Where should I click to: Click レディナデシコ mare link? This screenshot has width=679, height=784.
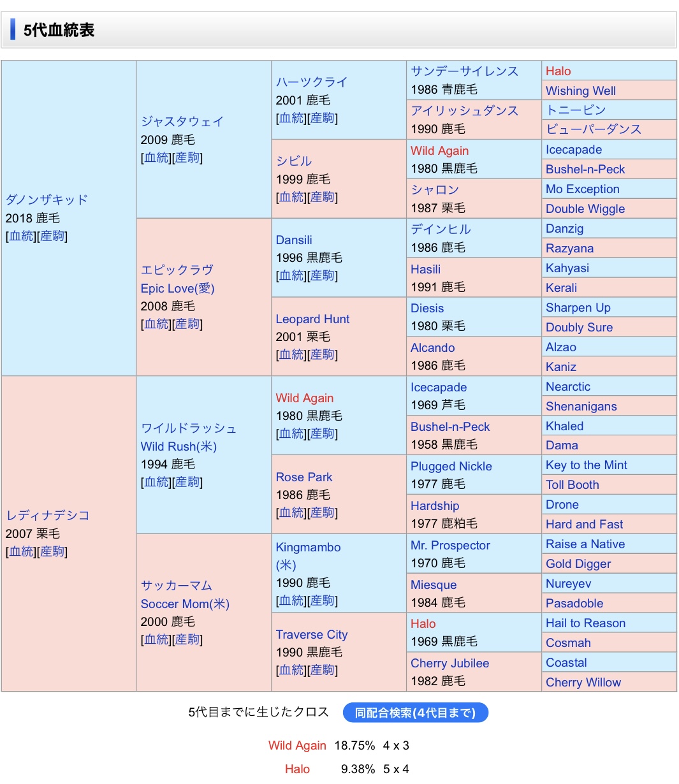tap(48, 515)
